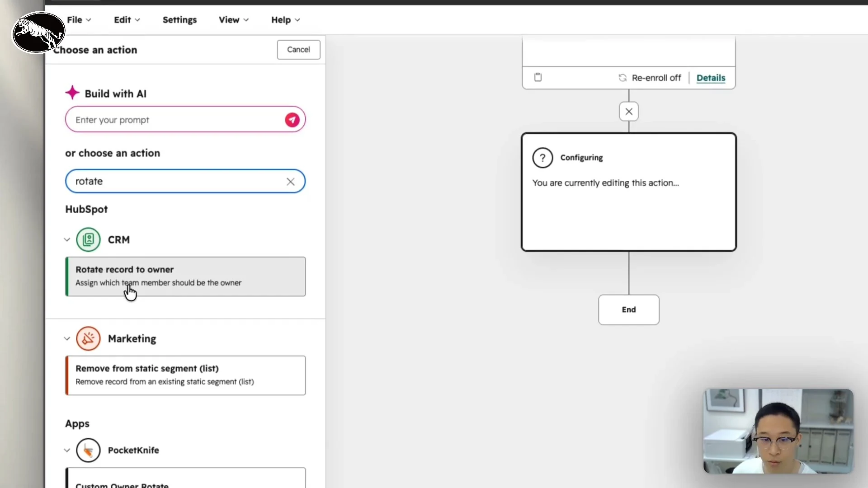Select Remove from static segment action

[x=185, y=375]
